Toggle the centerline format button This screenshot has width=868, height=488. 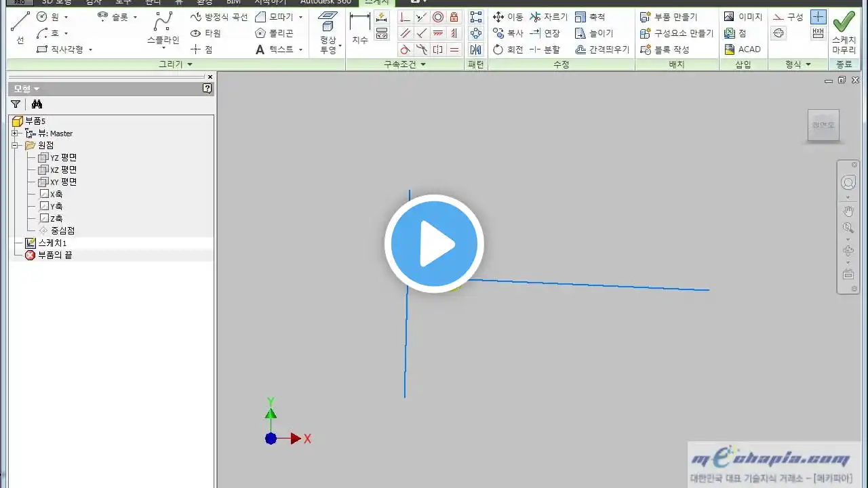point(778,33)
